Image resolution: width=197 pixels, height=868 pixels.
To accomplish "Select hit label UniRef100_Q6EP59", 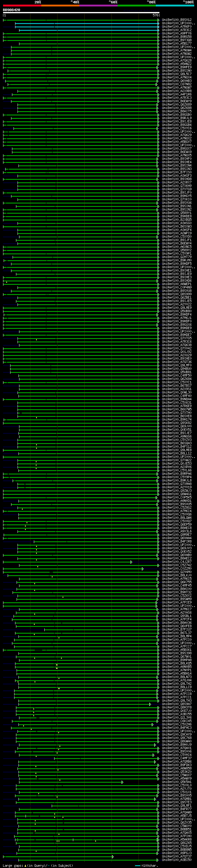I will 177,524.
